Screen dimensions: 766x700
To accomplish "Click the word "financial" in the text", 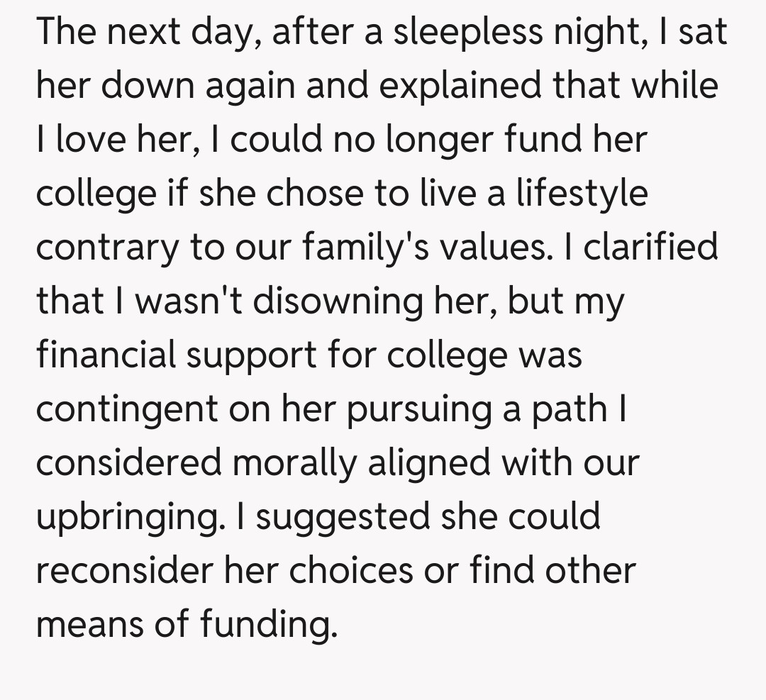I will pos(106,354).
